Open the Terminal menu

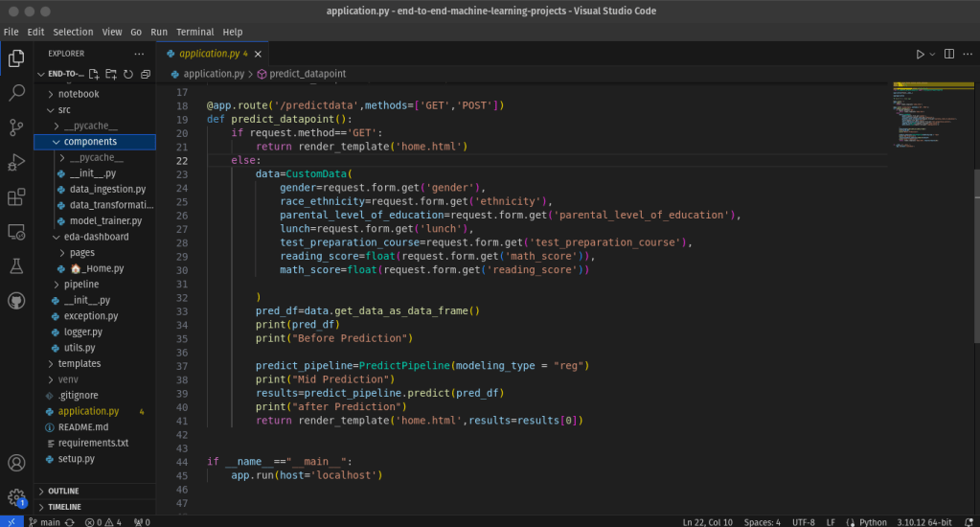click(x=195, y=32)
